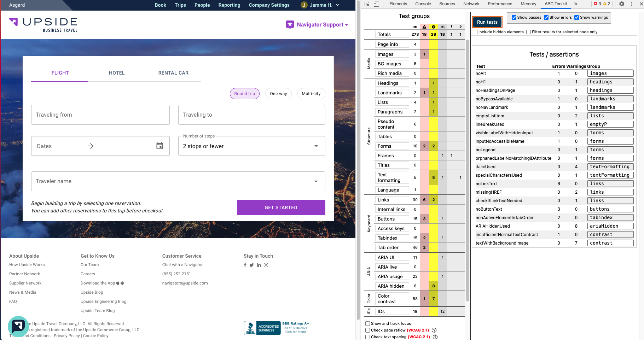Click the visible-eye column header icon
Screen dimensions: 644x340
(415, 27)
